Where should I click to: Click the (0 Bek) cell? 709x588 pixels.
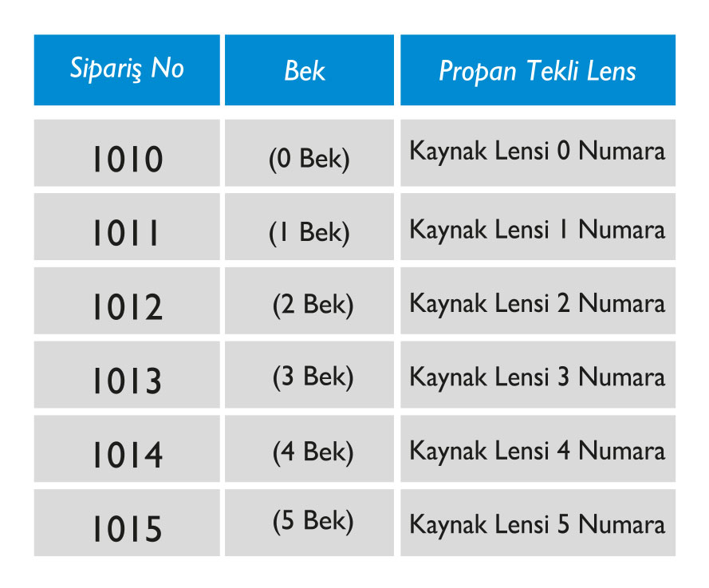tap(309, 158)
